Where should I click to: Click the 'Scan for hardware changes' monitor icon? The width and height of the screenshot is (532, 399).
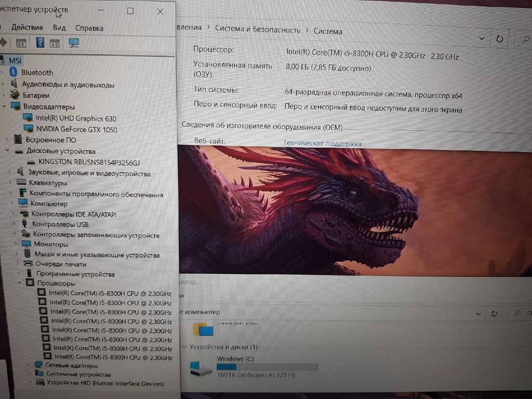tap(74, 43)
